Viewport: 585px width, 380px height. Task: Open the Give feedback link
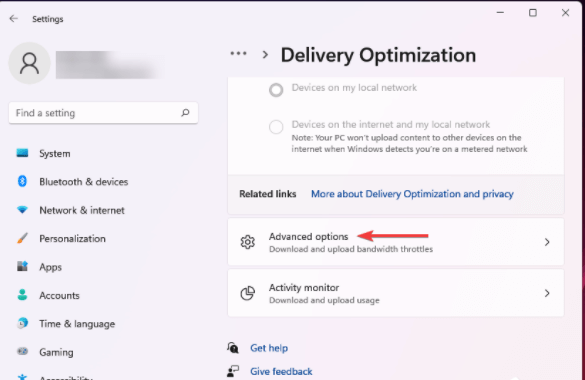pos(281,371)
